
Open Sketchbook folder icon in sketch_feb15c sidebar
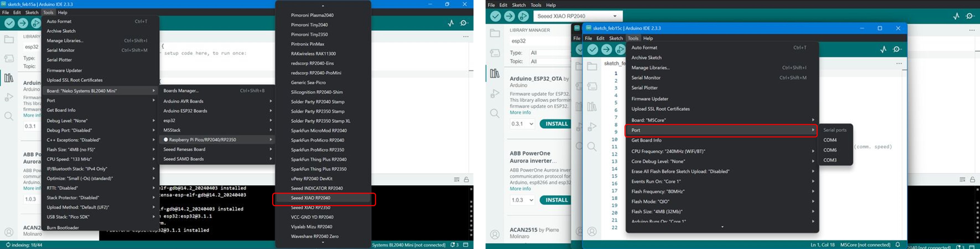click(592, 67)
